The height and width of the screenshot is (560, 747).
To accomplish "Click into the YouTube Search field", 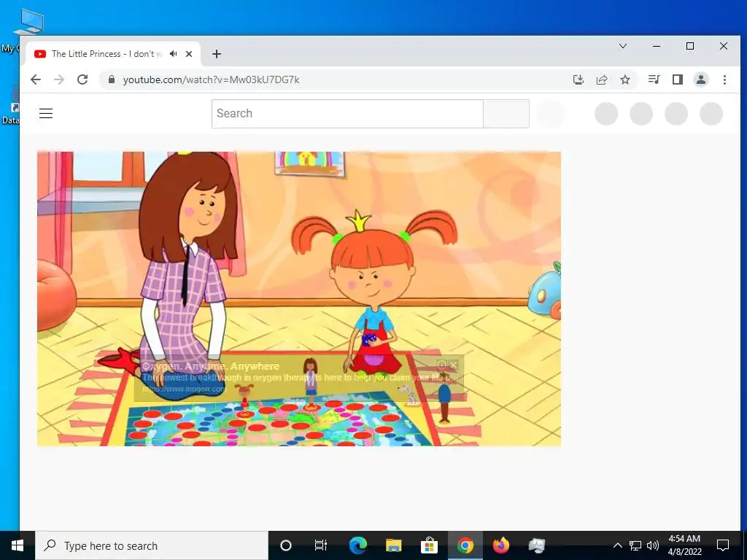I will pyautogui.click(x=347, y=113).
